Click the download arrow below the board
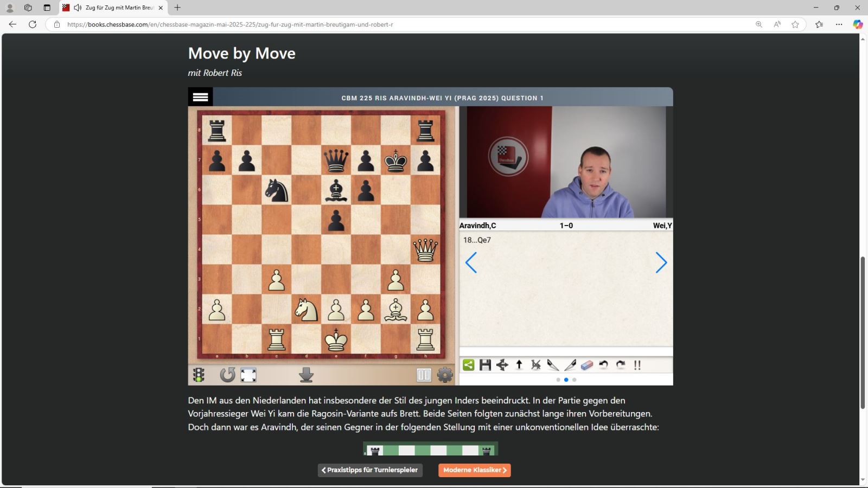This screenshot has width=868, height=488. tap(306, 375)
